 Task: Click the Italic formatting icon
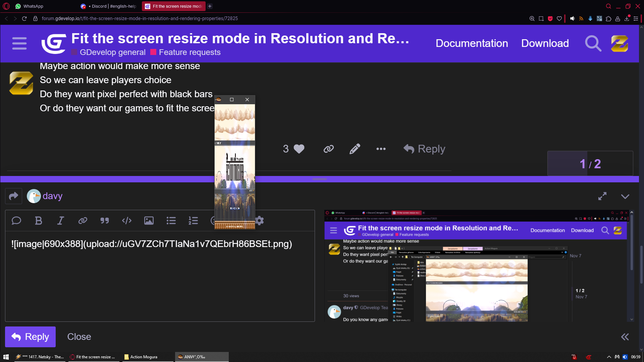60,221
